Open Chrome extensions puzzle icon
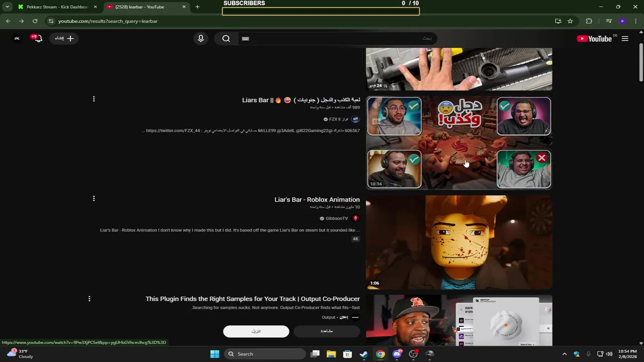The height and width of the screenshot is (362, 644). [x=589, y=21]
